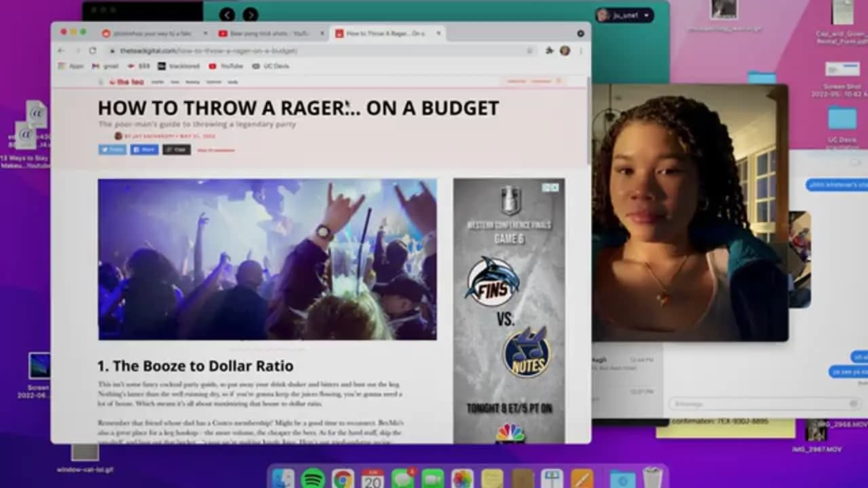The height and width of the screenshot is (488, 868).
Task: Reload the page in Chrome
Action: click(93, 51)
